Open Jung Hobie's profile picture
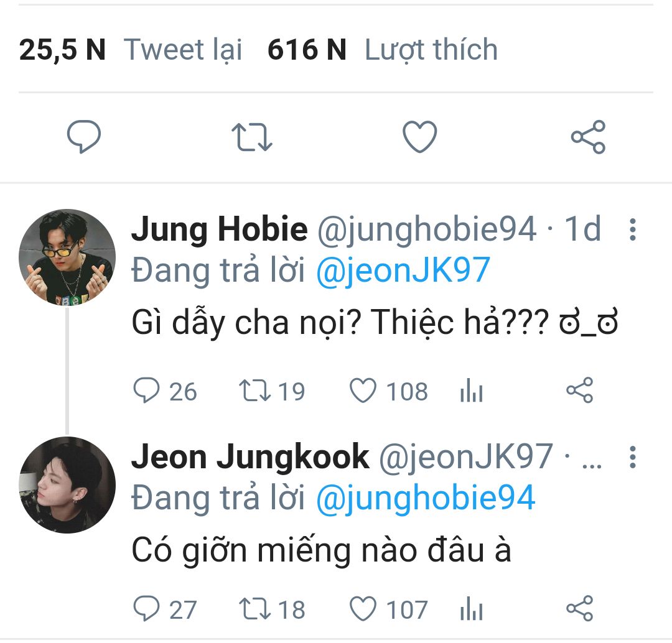The height and width of the screenshot is (643, 672). [67, 257]
